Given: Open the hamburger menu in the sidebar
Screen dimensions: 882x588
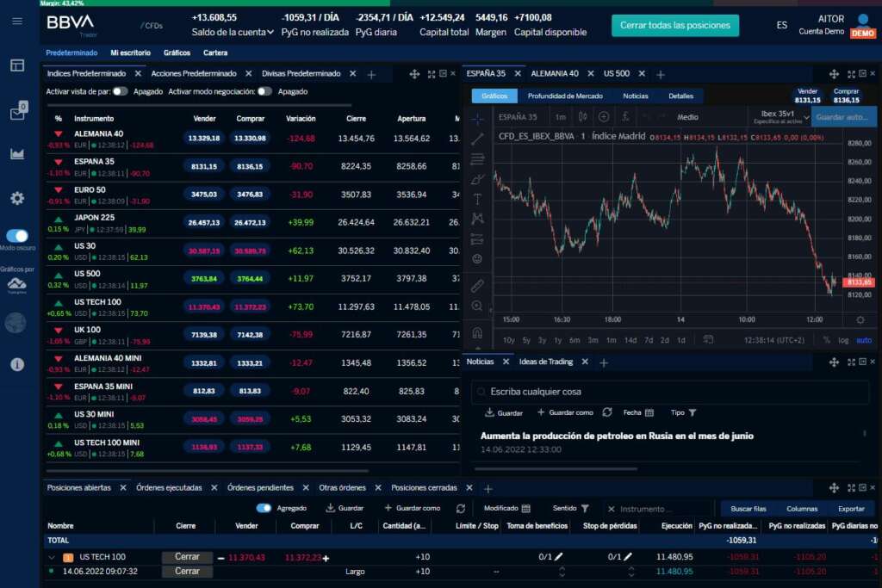Looking at the screenshot, I should (x=17, y=22).
